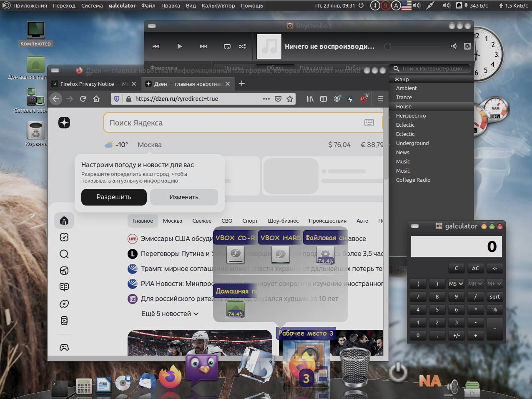Click the US flag keyboard layout indicator

[x=407, y=5]
